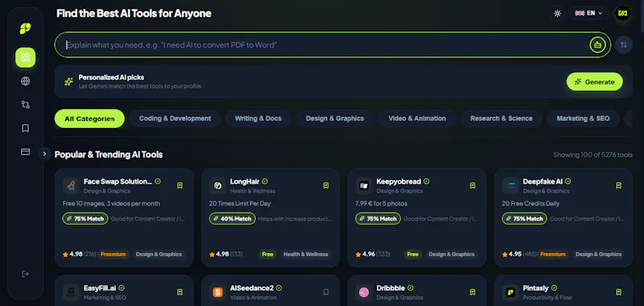This screenshot has width=644, height=306.
Task: Click the Free tag on Keepyobread card
Action: [x=412, y=254]
